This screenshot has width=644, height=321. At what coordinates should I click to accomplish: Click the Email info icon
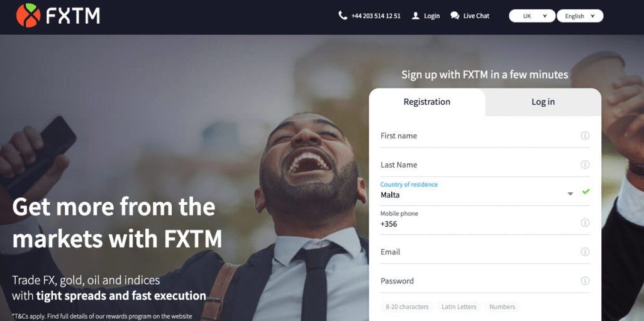pyautogui.click(x=585, y=252)
